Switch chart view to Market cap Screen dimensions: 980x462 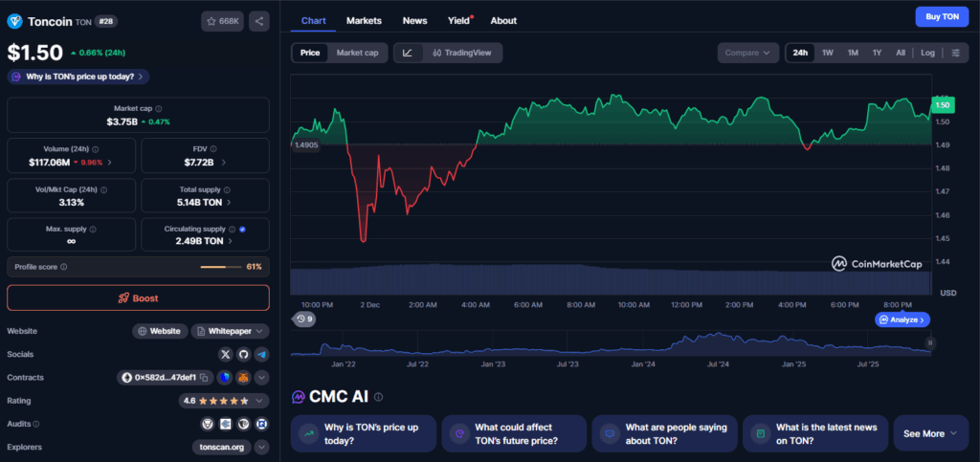[x=357, y=53]
